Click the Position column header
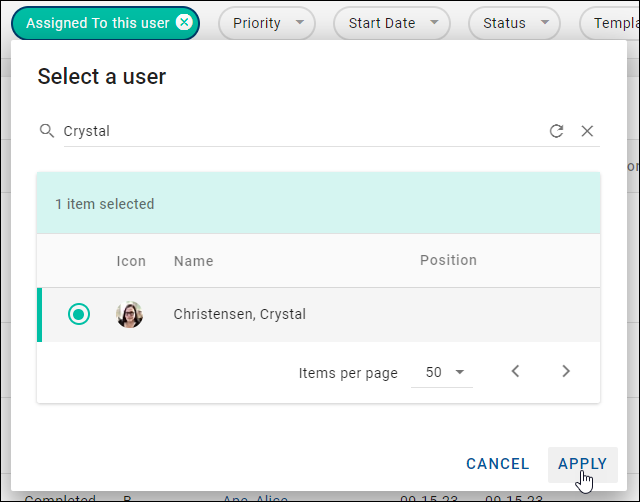Screen dimensions: 640x502 coord(448,260)
